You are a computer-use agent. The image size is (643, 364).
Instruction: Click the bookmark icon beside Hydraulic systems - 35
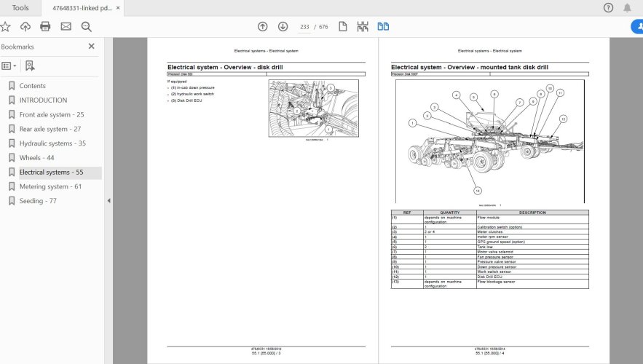pyautogui.click(x=12, y=143)
